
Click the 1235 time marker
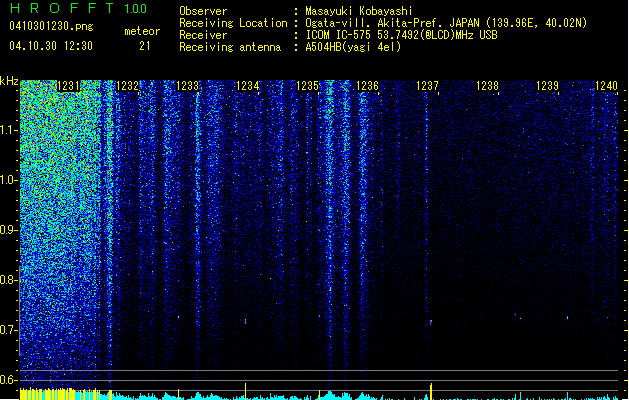click(307, 86)
